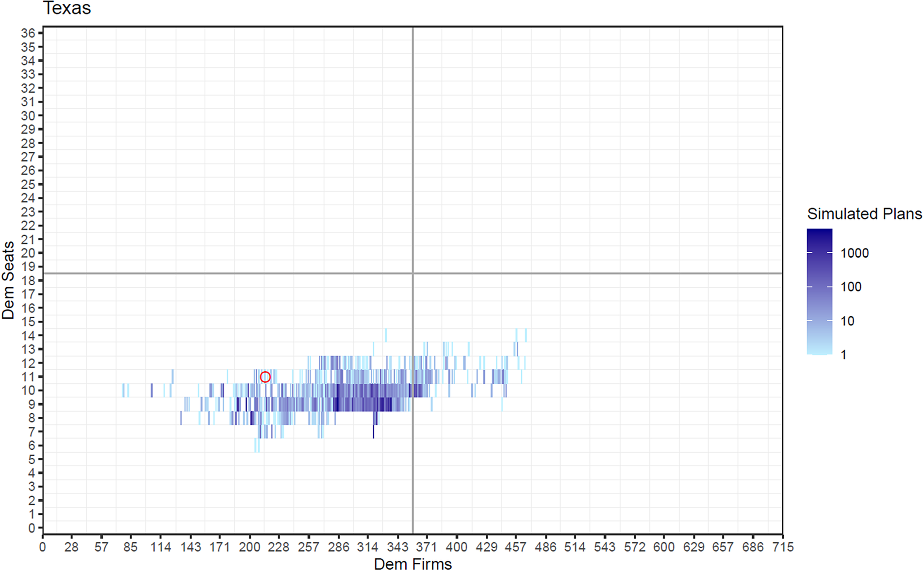
Task: Click x-axis label '600'
Action: (663, 547)
